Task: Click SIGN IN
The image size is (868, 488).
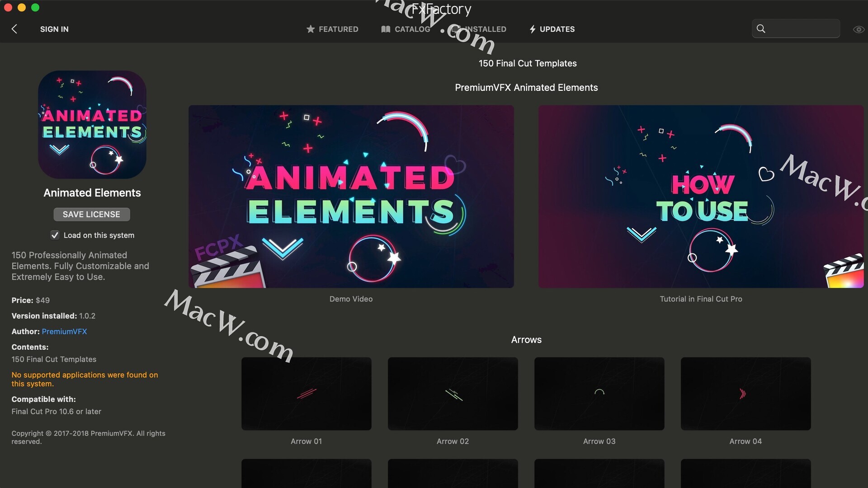Action: click(54, 29)
